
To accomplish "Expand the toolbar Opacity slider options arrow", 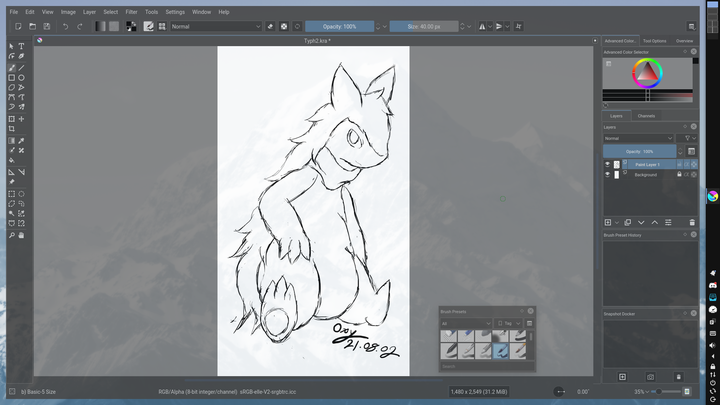I will point(384,27).
